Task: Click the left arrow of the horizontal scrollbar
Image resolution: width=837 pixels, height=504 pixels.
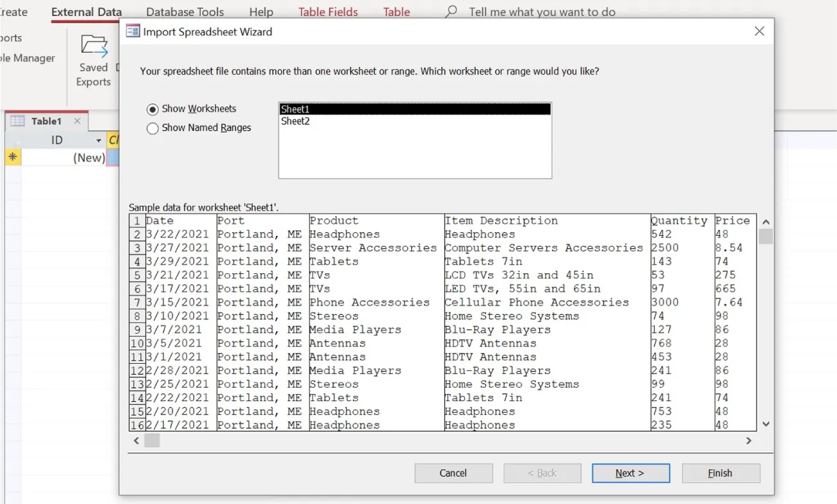Action: tap(136, 441)
